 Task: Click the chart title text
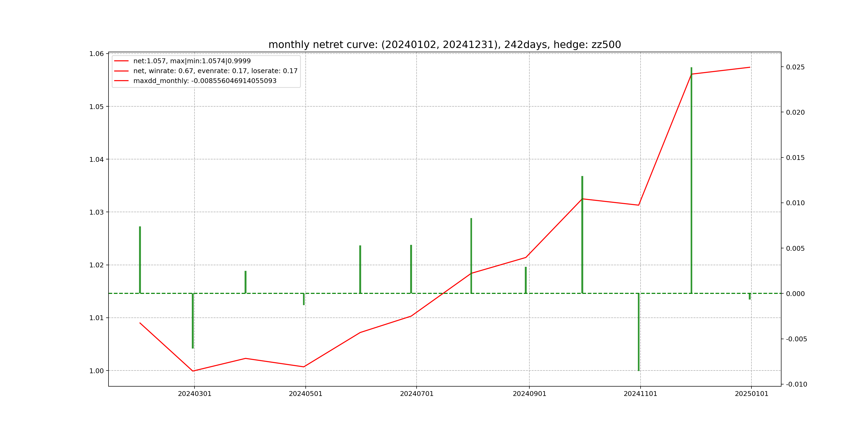pyautogui.click(x=444, y=45)
